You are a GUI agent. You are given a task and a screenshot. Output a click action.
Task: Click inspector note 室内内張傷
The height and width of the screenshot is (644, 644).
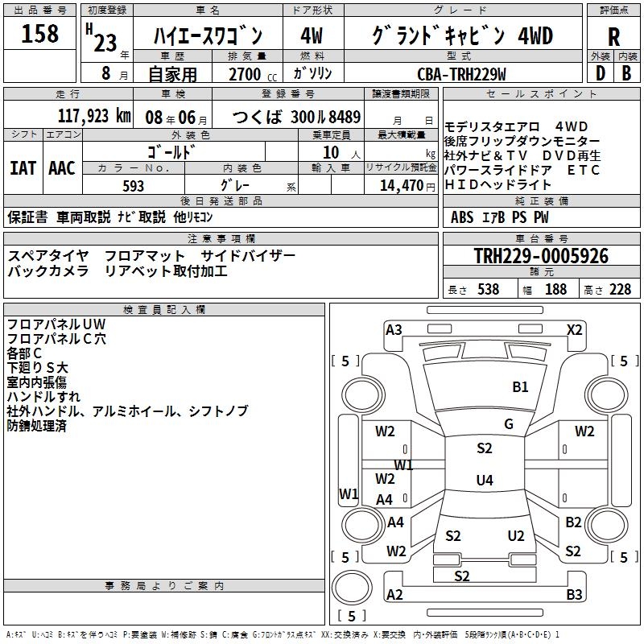coord(36,382)
